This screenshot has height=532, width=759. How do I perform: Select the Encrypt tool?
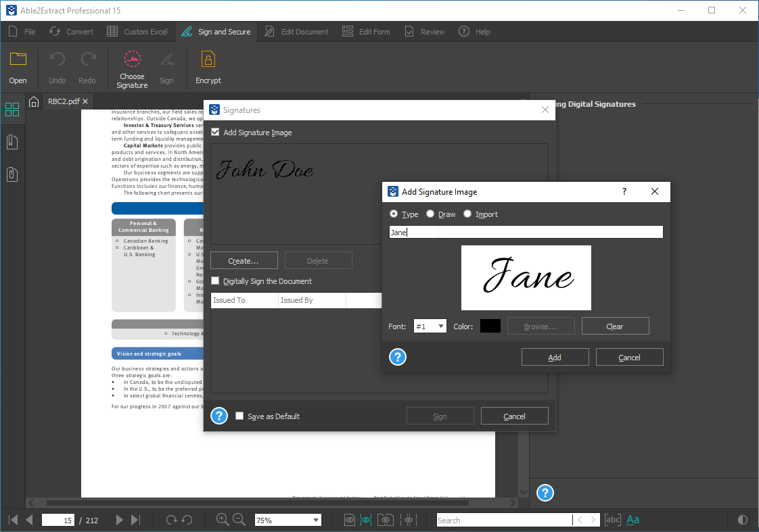coord(208,67)
